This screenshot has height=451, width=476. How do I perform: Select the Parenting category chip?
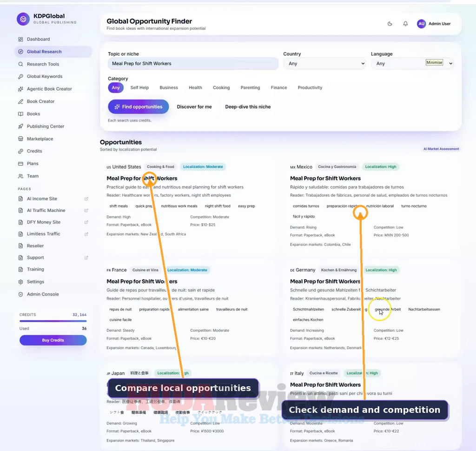coord(251,88)
